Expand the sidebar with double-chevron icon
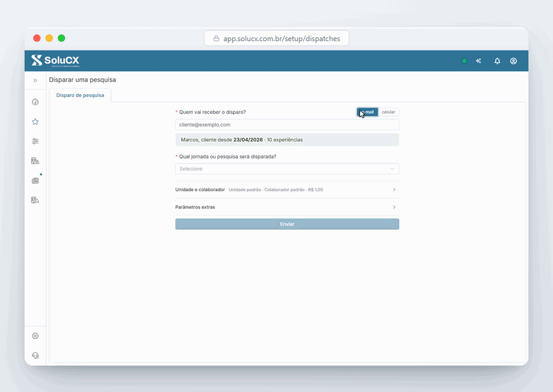 click(x=35, y=80)
